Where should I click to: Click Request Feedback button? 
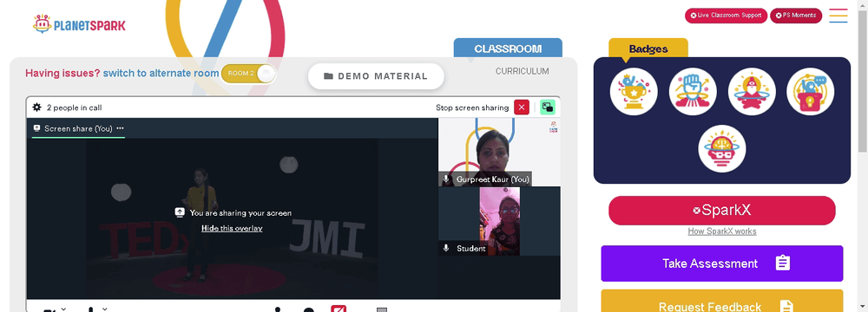point(722,301)
